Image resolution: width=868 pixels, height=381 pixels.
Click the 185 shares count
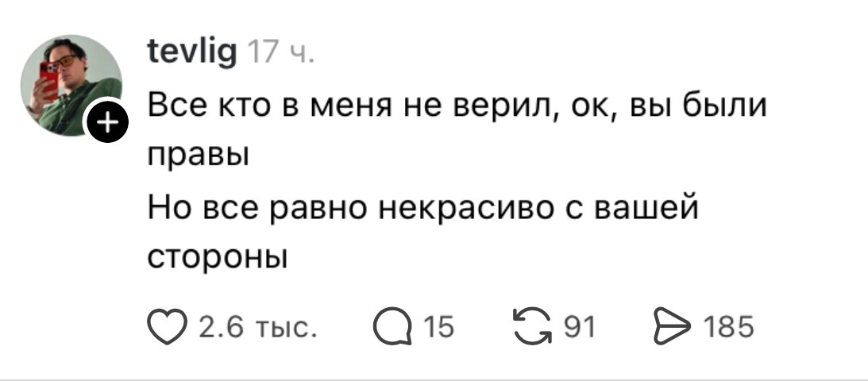pyautogui.click(x=728, y=327)
